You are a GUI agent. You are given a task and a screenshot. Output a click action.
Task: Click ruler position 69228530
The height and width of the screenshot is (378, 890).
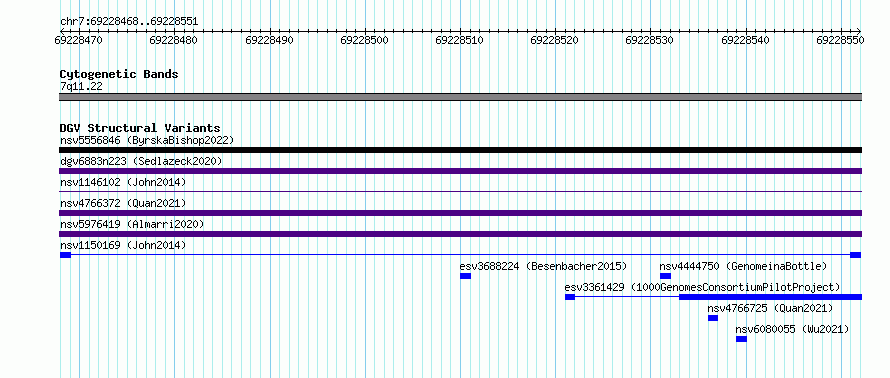[x=649, y=40]
